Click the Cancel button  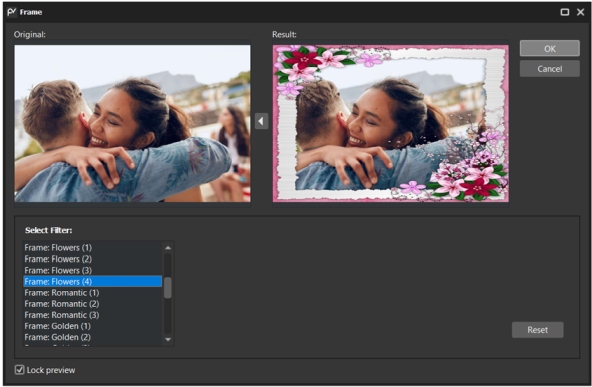(x=549, y=69)
